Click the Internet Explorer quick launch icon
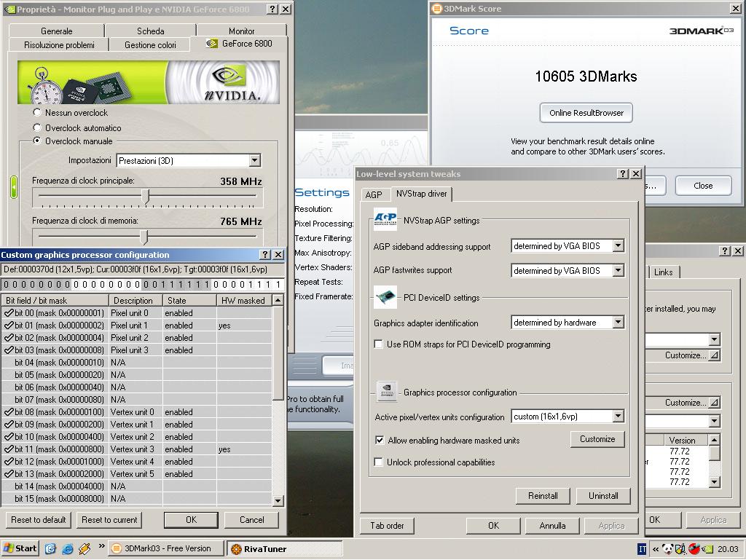The image size is (746, 560). click(68, 548)
